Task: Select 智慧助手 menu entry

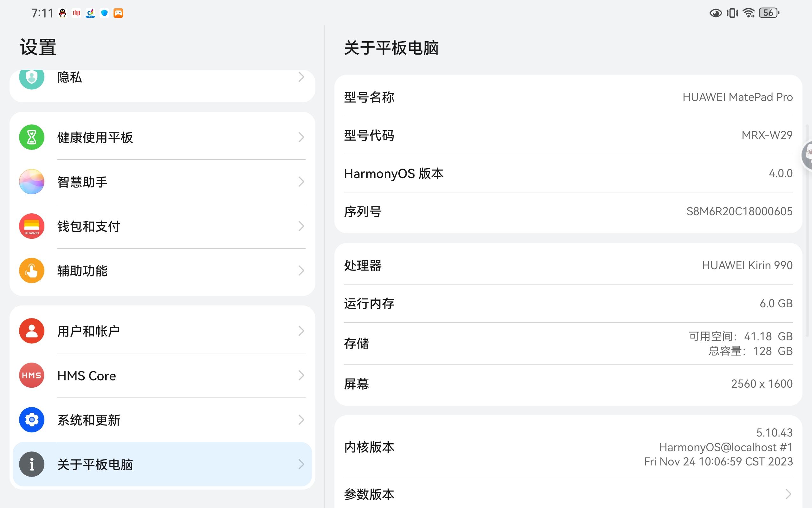Action: (162, 182)
